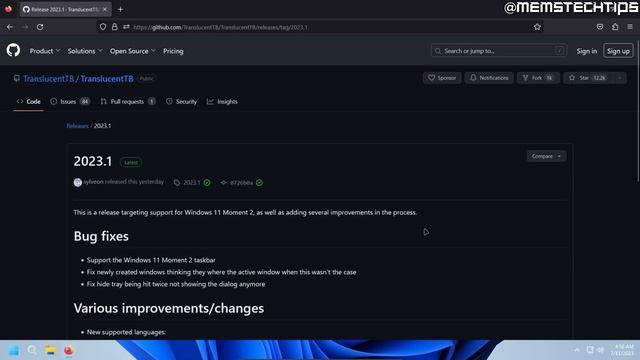Image resolution: width=640 pixels, height=360 pixels.
Task: Click the 'Bug fixes' heading
Action: (x=101, y=236)
